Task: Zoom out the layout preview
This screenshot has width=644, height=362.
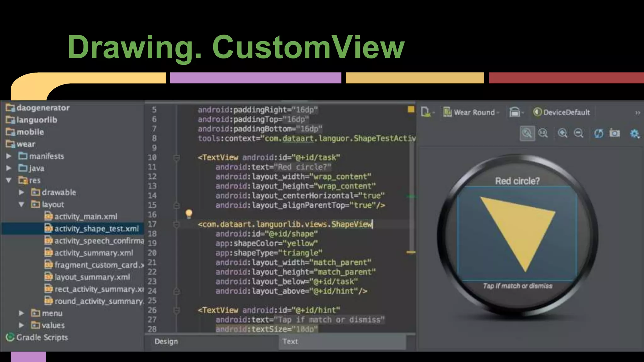Action: [x=579, y=134]
